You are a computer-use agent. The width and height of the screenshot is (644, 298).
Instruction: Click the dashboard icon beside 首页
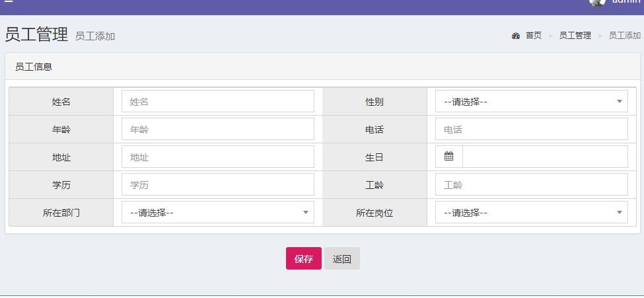point(516,36)
